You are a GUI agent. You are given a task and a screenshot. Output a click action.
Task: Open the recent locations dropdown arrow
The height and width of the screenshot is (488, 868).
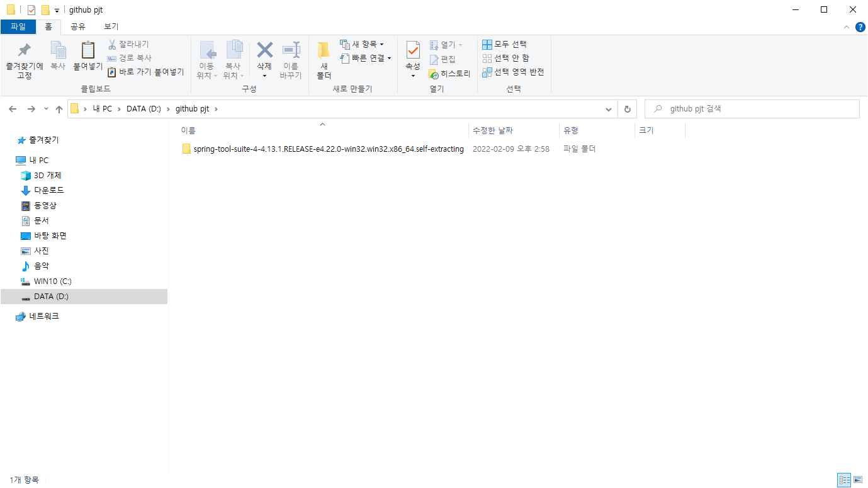pyautogui.click(x=46, y=109)
